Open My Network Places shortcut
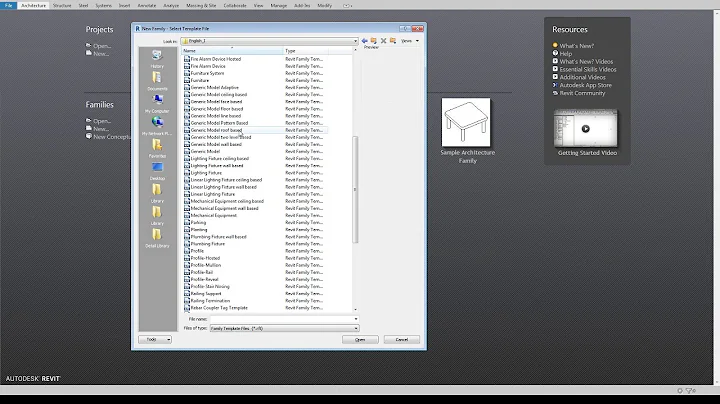 157,126
